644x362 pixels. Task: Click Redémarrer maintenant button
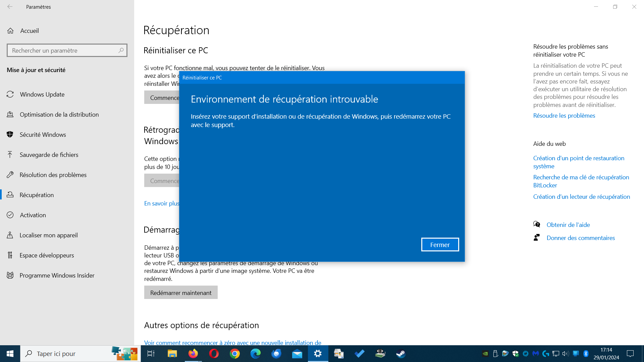(x=181, y=293)
